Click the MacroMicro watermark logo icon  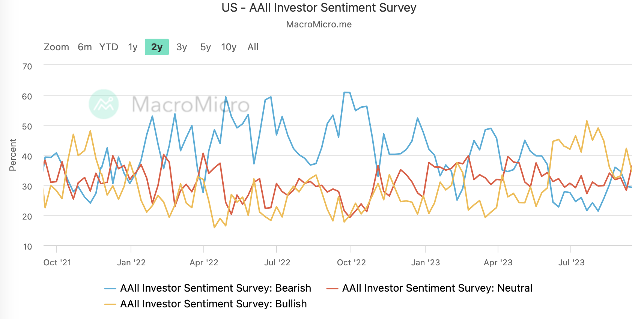[104, 104]
